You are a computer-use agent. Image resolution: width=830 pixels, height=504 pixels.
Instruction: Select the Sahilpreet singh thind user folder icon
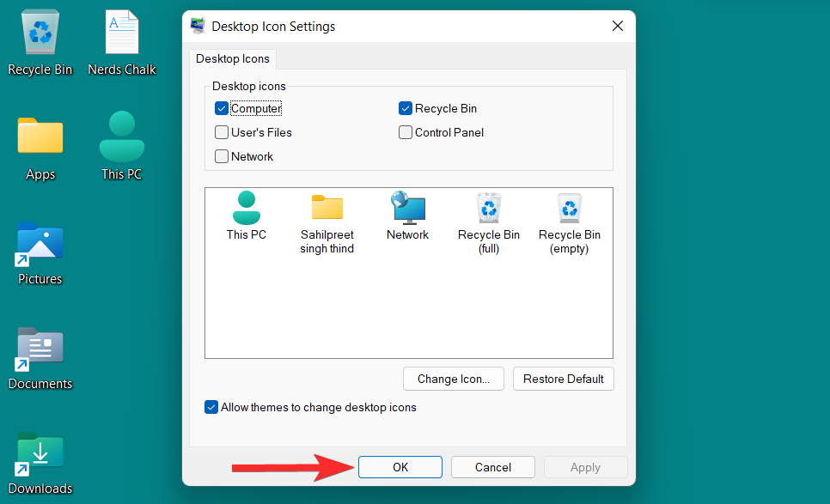point(327,208)
